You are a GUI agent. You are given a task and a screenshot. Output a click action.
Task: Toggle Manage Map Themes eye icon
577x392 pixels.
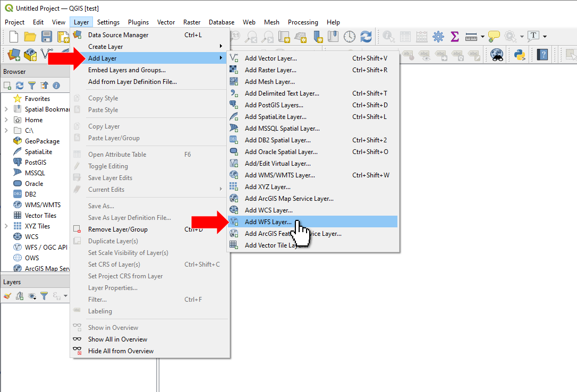click(32, 296)
